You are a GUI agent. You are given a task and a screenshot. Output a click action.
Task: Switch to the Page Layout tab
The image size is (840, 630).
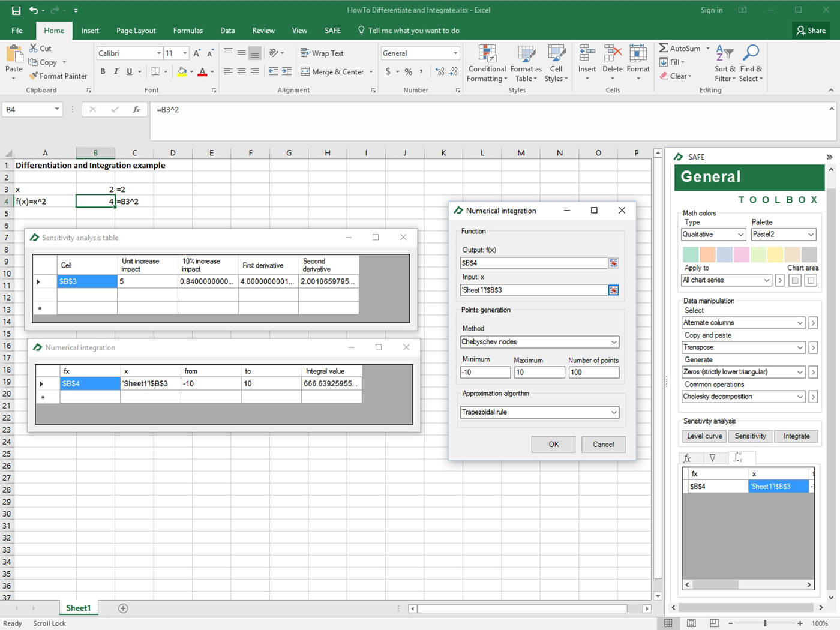136,31
